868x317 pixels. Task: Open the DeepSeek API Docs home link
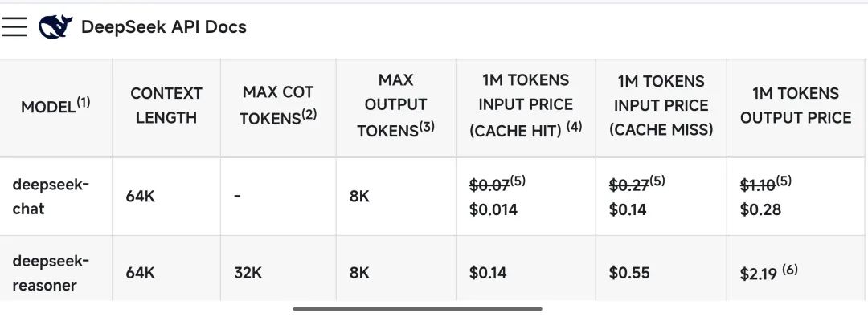164,26
